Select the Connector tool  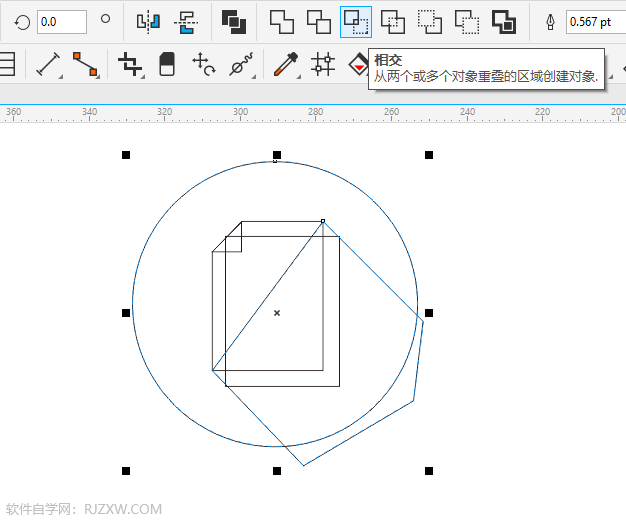[85, 65]
